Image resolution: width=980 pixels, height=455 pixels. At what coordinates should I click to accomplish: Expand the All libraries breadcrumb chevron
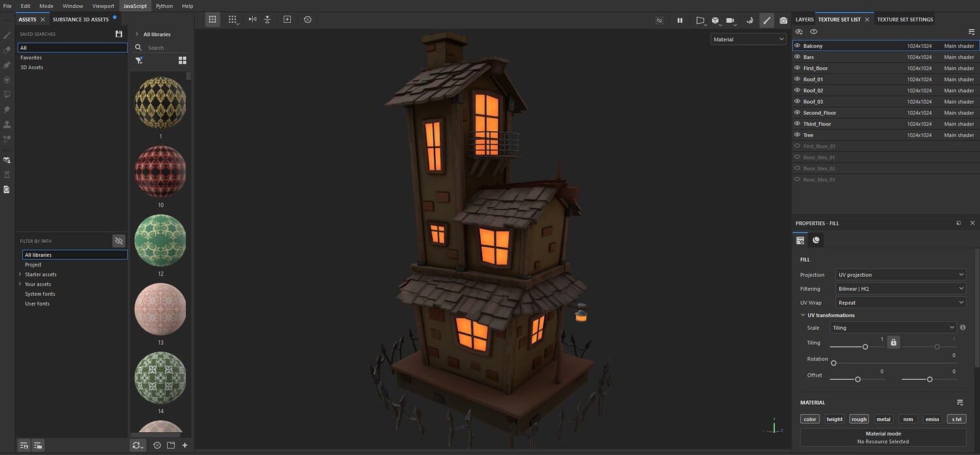(x=137, y=34)
